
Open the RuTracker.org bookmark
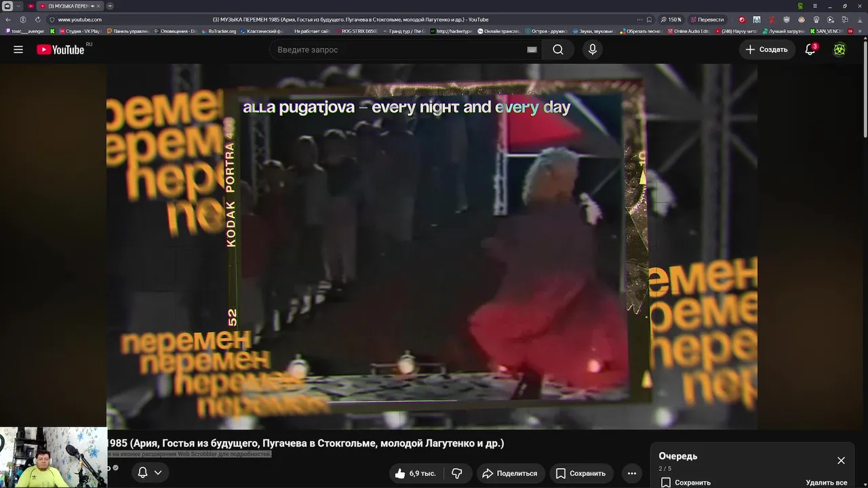[218, 31]
